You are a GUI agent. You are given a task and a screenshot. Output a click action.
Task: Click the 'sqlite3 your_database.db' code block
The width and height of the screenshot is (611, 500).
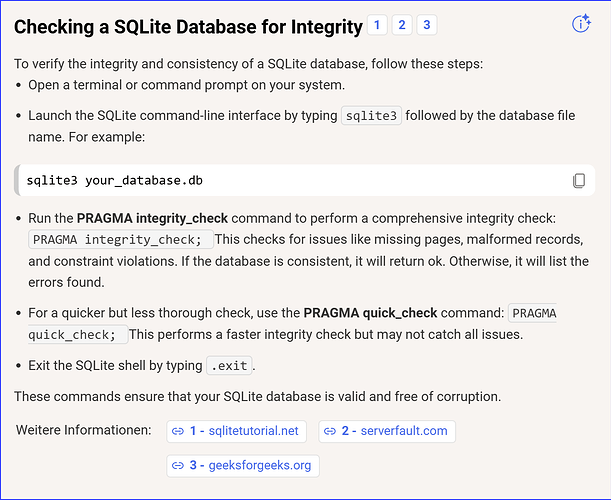120,181
